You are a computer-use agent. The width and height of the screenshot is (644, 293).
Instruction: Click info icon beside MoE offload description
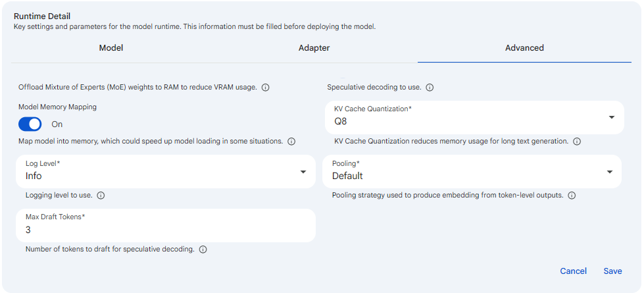click(x=265, y=88)
